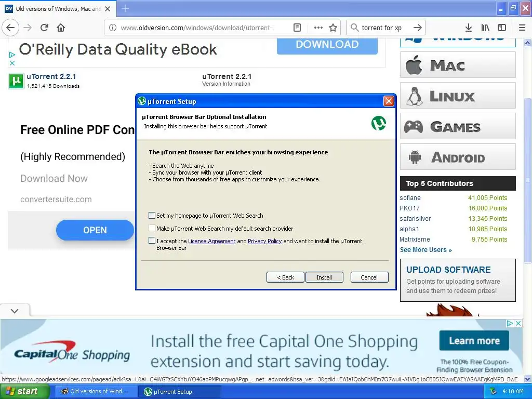
Task: Open Firefox hamburger menu
Action: (522, 28)
